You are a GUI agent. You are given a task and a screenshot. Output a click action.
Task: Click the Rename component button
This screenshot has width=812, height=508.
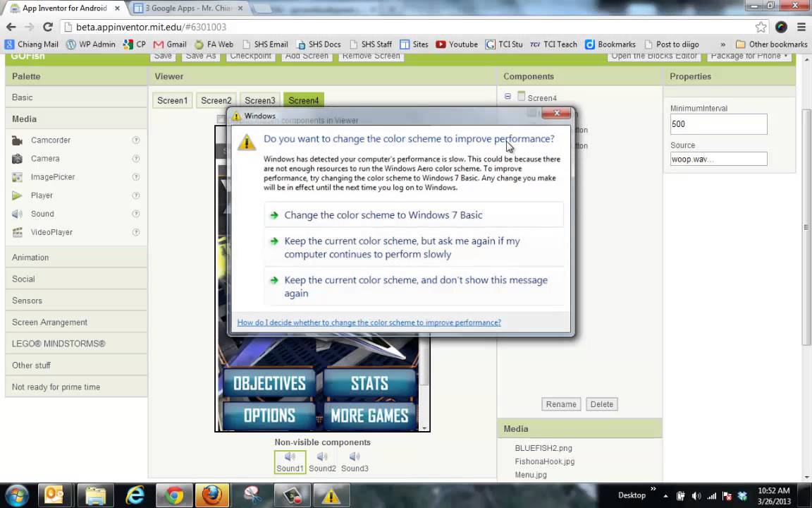pos(561,404)
